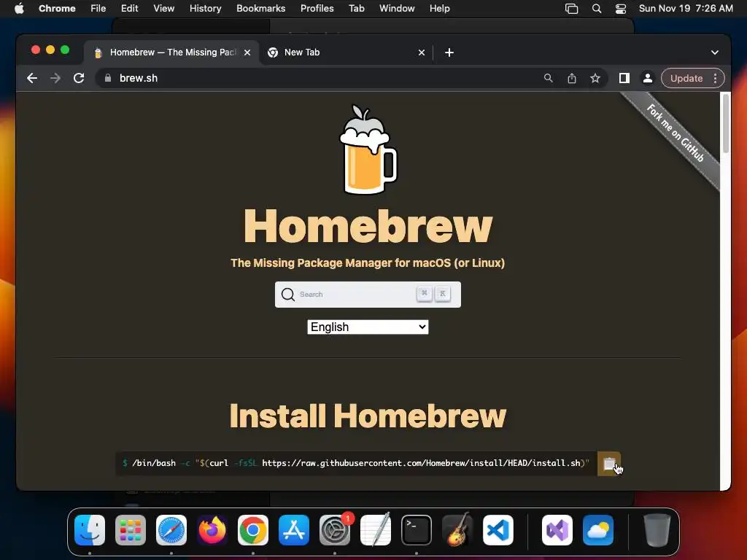Click the Update Chrome button
The image size is (747, 560).
(x=686, y=78)
